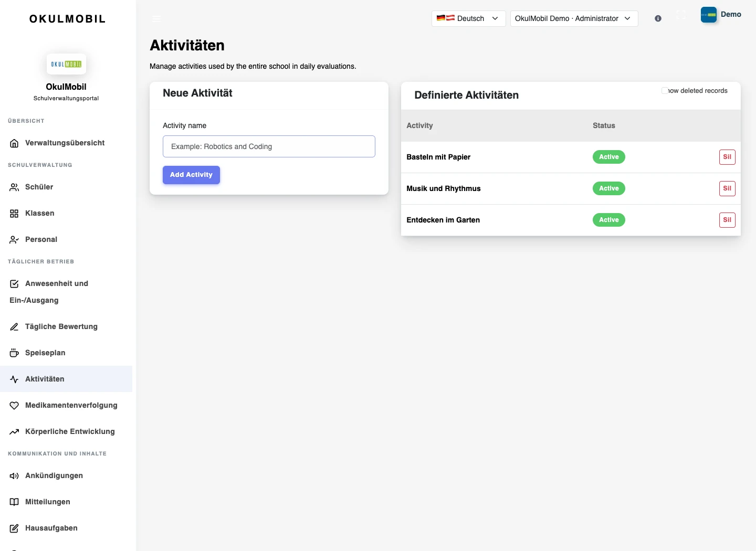756x551 pixels.
Task: Click the edit icon beside Hausaufgaben
Action: click(14, 528)
